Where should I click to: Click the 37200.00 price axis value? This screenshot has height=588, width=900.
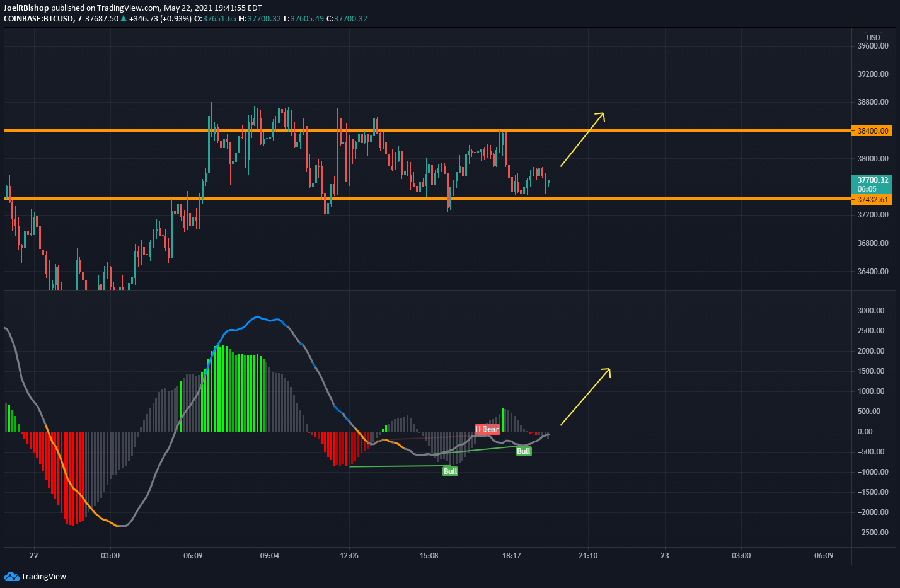click(873, 215)
